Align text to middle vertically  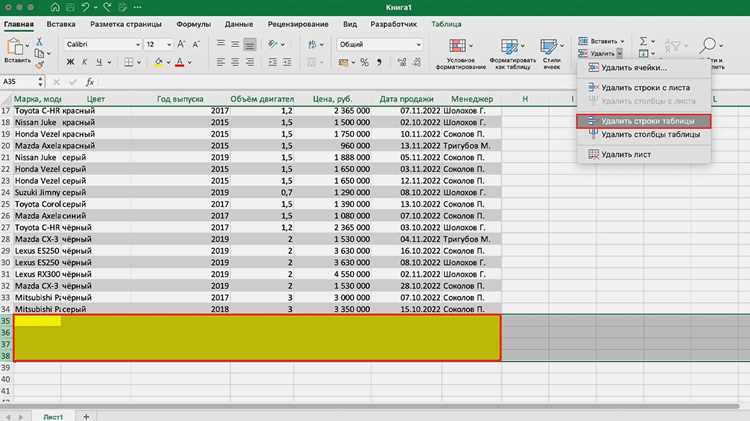[235, 44]
